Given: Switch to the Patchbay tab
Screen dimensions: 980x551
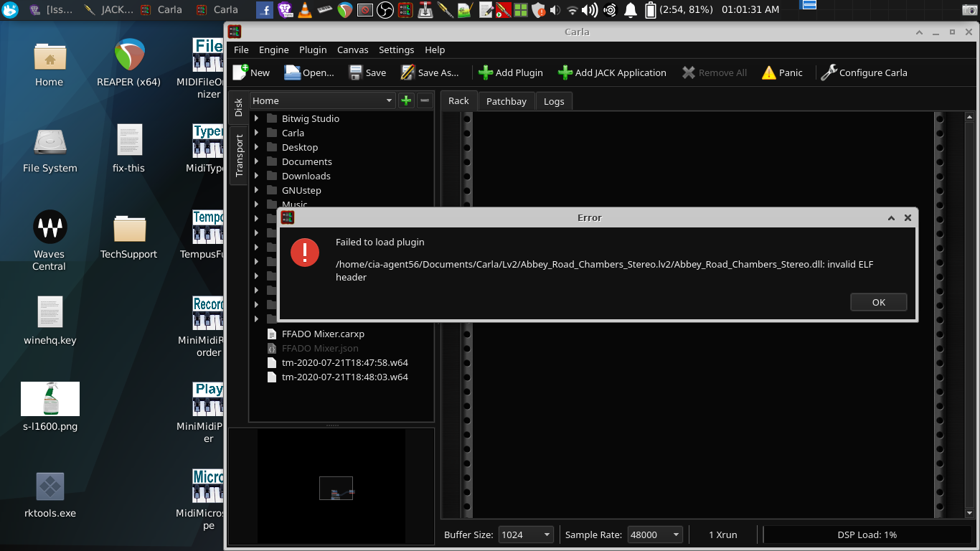Looking at the screenshot, I should click(x=507, y=101).
